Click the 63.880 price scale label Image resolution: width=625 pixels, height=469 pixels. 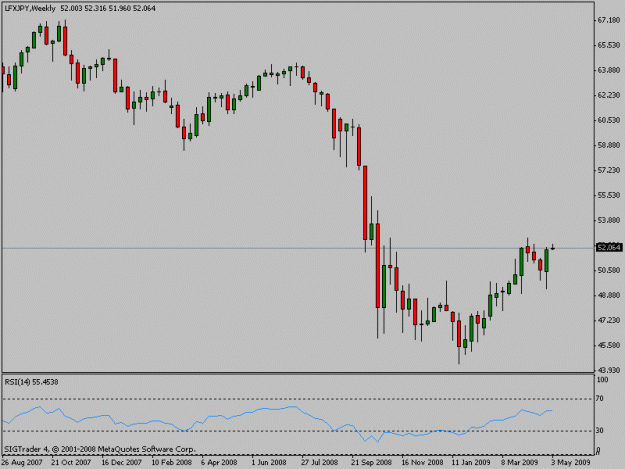click(x=609, y=70)
